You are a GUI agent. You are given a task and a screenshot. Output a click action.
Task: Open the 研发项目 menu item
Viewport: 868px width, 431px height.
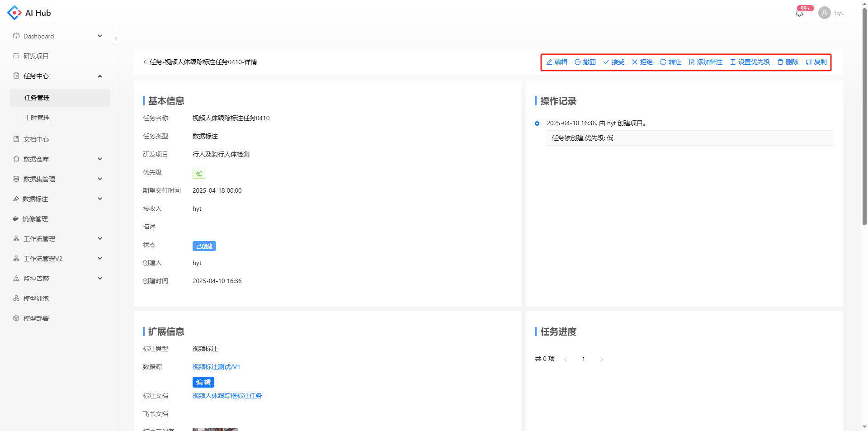coord(58,56)
